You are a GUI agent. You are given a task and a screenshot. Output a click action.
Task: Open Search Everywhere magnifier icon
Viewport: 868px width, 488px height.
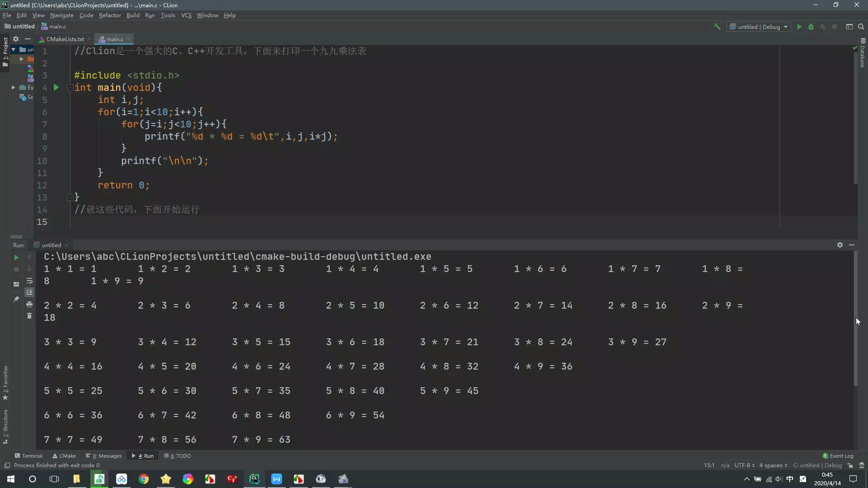(861, 27)
